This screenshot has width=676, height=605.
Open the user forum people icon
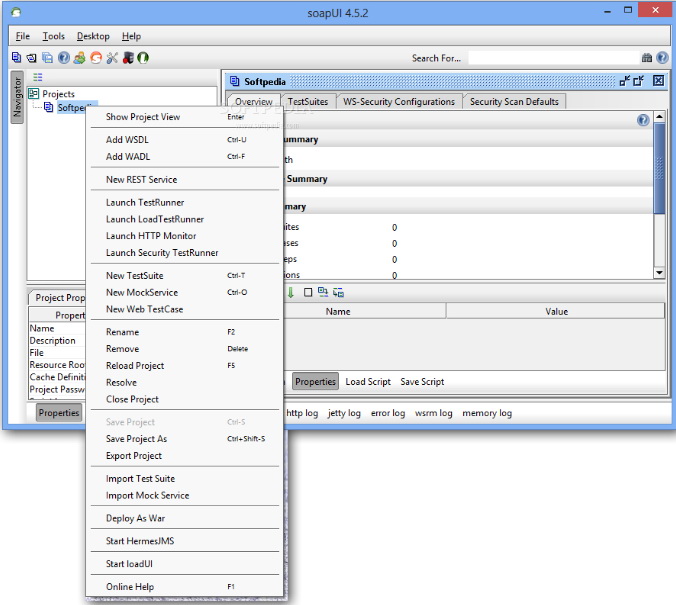(x=79, y=57)
